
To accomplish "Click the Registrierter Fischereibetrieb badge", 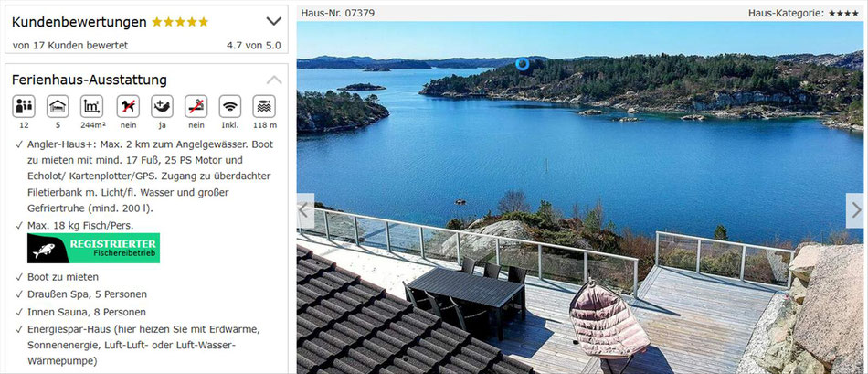I will 93,248.
